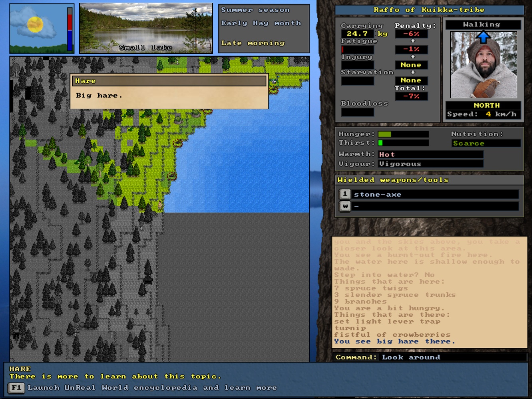Click the green Hunger bar
This screenshot has height=399, width=532.
pos(403,134)
